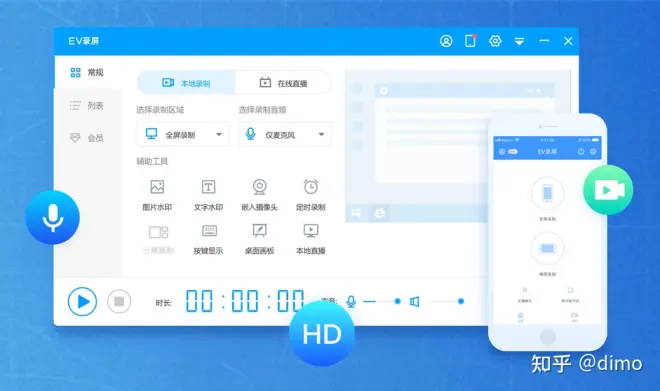This screenshot has width=660, height=391.
Task: Close the EV录屏 window
Action: click(x=568, y=41)
